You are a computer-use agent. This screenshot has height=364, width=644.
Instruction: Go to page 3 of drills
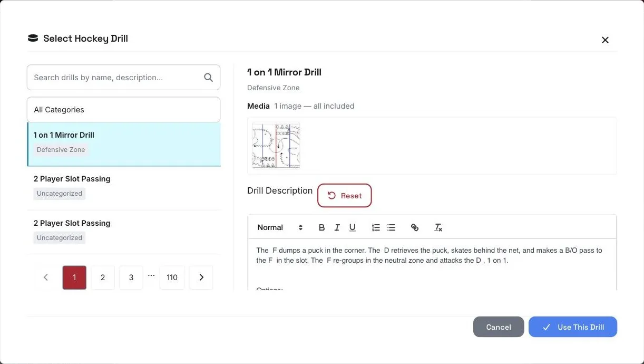click(131, 277)
